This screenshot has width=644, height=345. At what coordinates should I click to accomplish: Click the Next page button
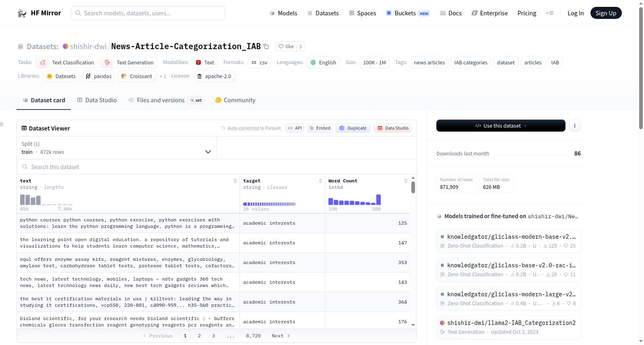[x=281, y=336]
